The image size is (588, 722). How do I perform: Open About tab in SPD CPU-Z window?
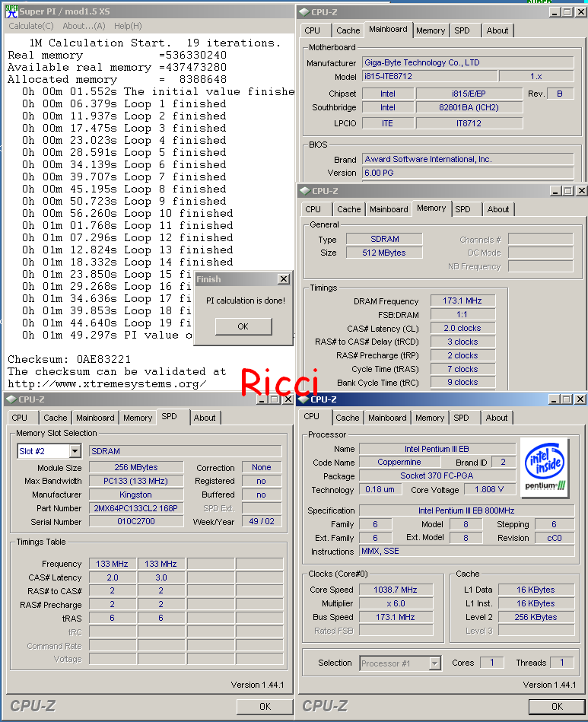coord(205,418)
